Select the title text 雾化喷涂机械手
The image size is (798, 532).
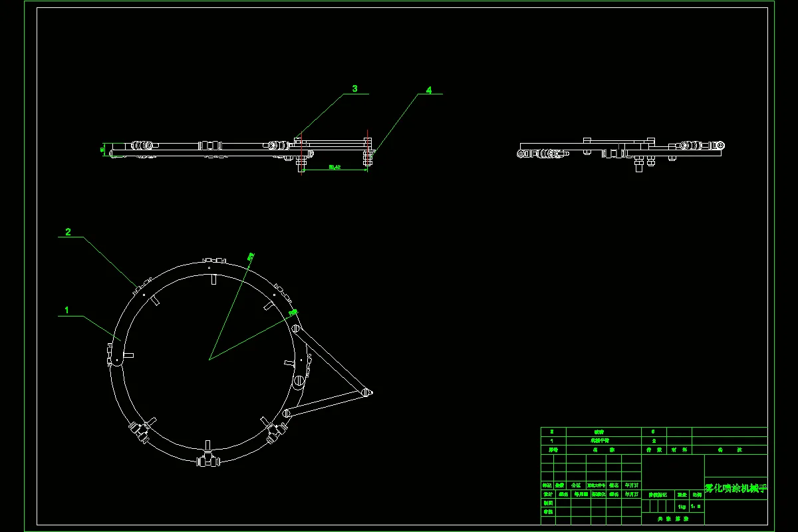[736, 488]
